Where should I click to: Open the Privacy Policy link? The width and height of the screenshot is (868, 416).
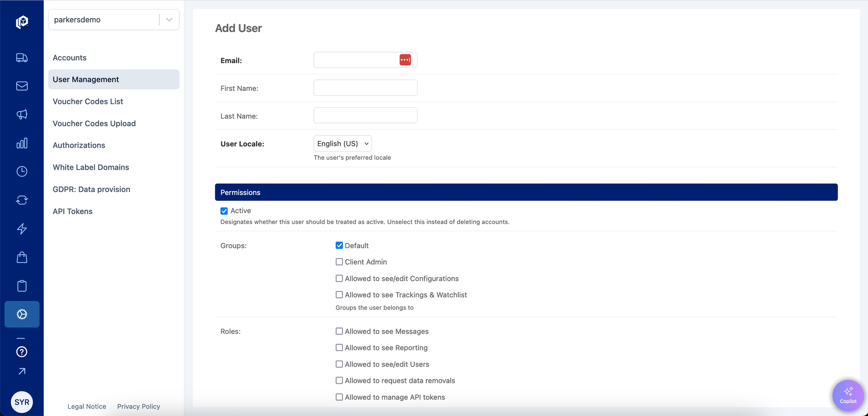click(138, 406)
